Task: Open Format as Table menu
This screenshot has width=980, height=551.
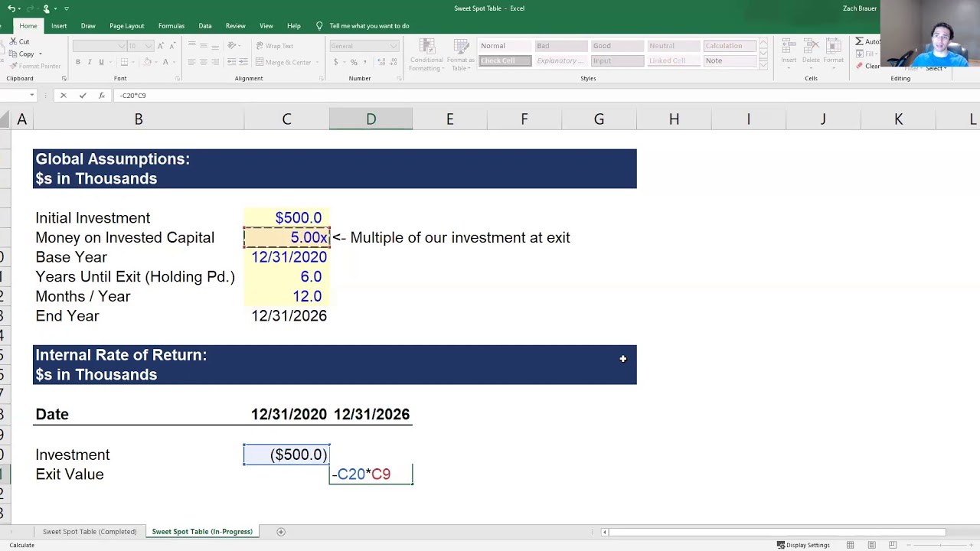Action: 460,55
